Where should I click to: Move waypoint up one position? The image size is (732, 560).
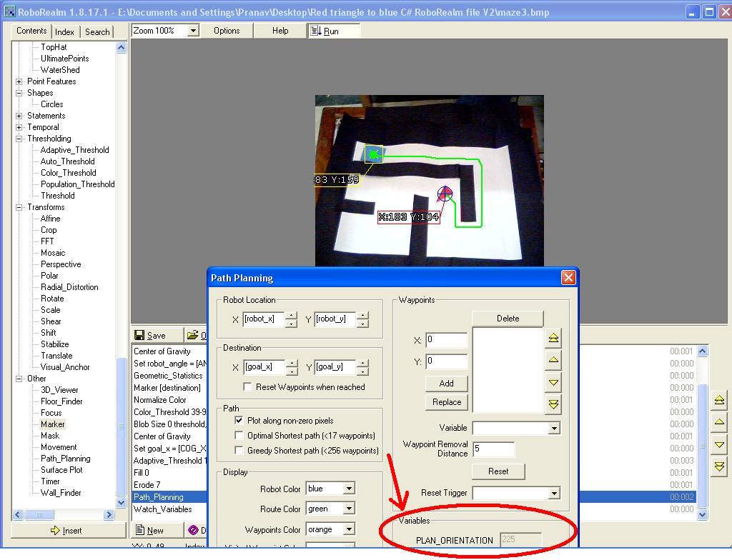553,360
